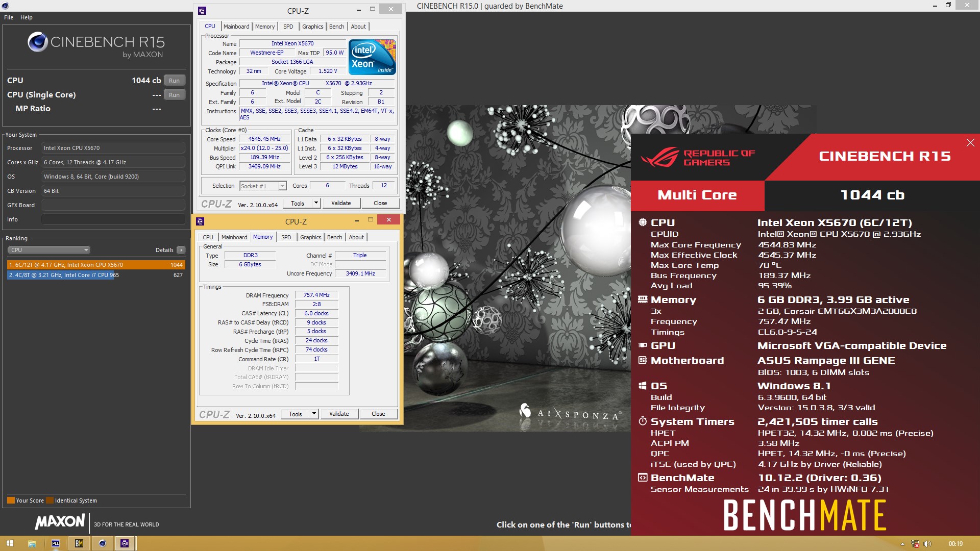Click the Windows Start button on the taskbar
This screenshot has width=980, height=551.
[10, 543]
